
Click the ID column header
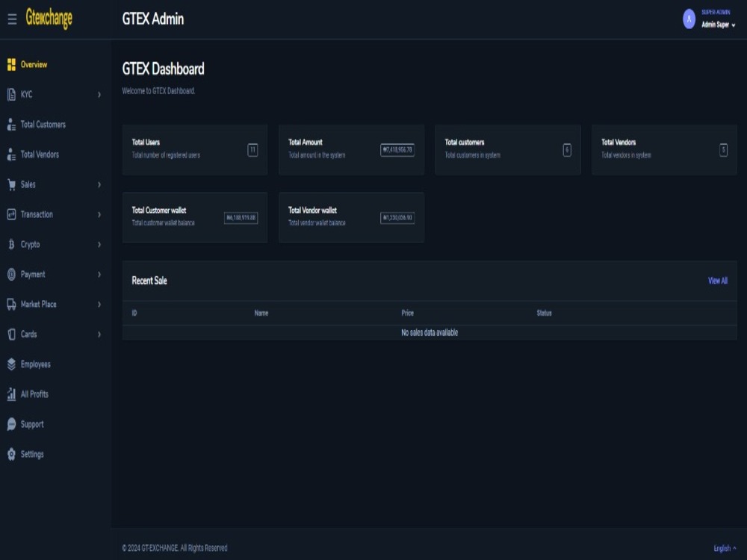coord(134,314)
